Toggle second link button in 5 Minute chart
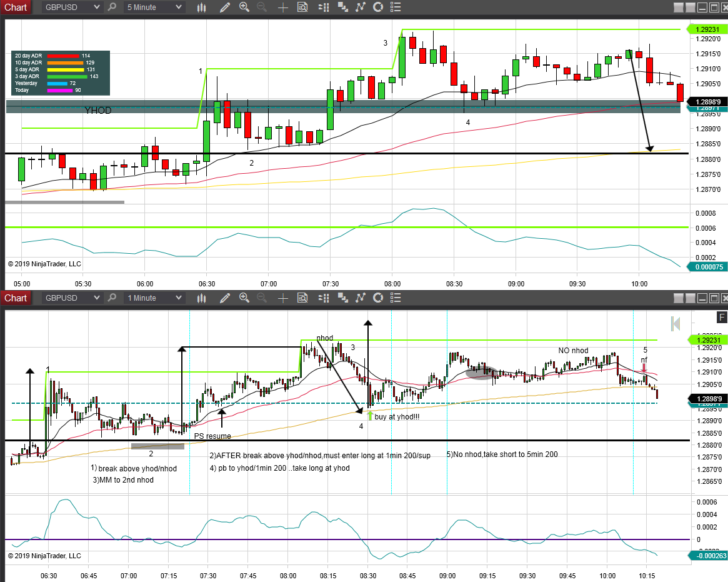This screenshot has height=582, width=728. [690, 7]
